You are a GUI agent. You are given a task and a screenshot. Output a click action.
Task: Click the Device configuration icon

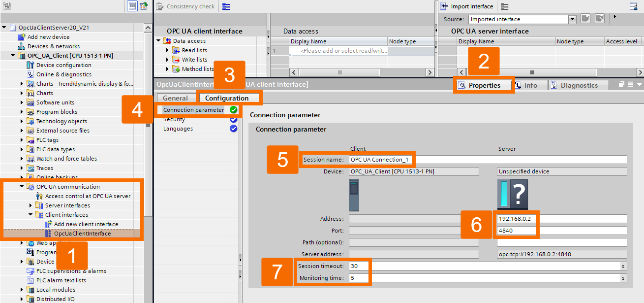point(31,65)
